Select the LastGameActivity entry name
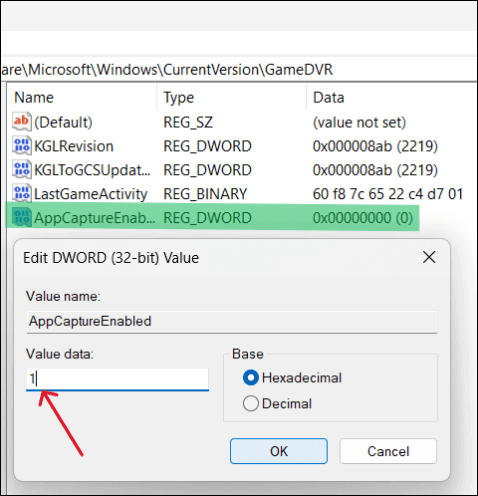478x496 pixels. click(91, 194)
